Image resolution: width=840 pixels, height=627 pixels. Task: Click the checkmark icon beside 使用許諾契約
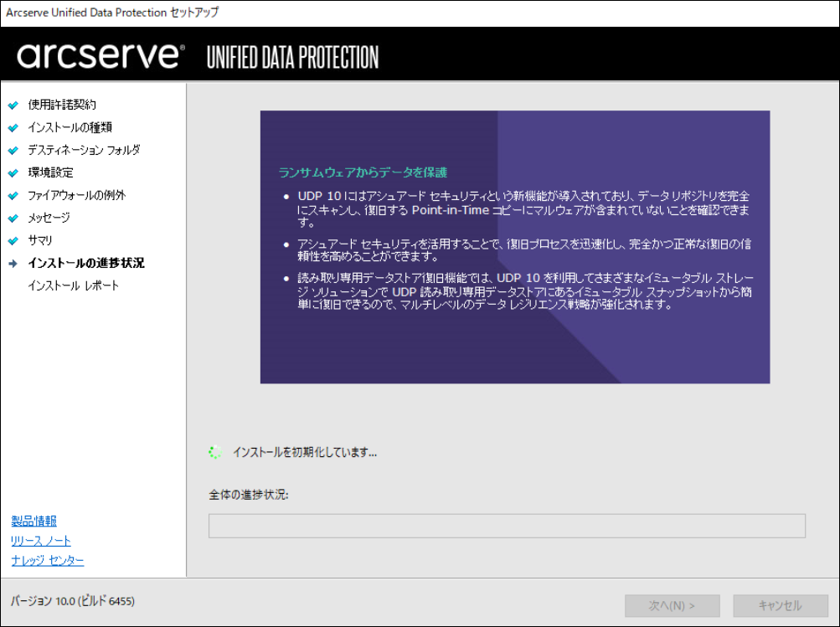(13, 105)
